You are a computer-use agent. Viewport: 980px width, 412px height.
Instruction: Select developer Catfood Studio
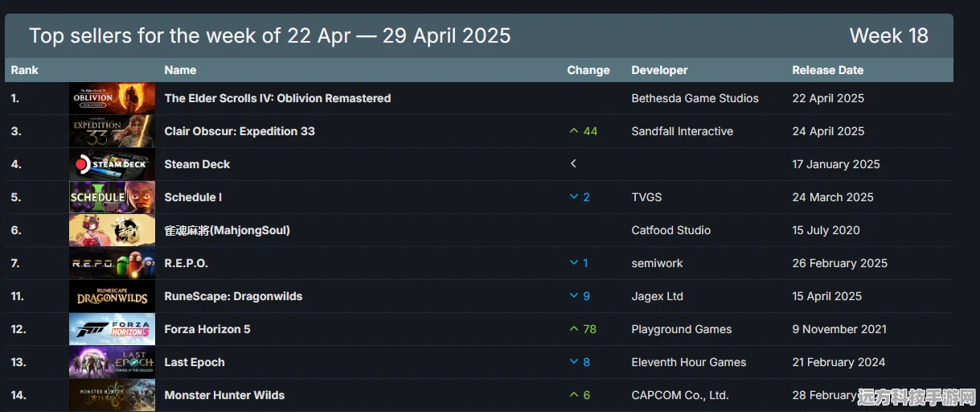[671, 230]
